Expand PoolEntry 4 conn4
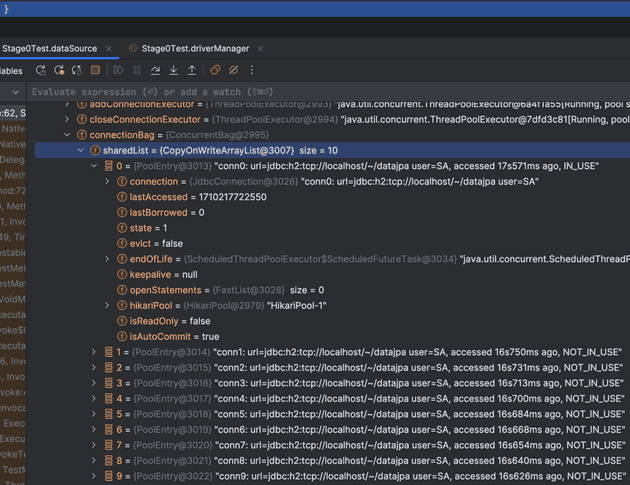Screen dimensions: 630x485 click(94, 399)
